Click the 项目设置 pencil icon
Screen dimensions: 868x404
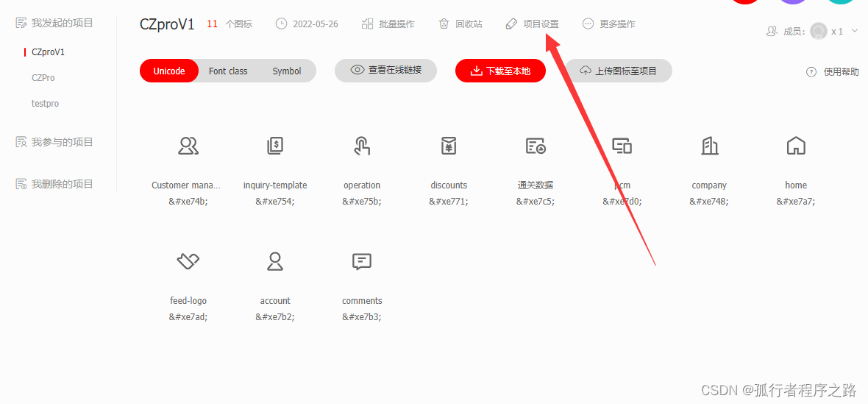[511, 24]
